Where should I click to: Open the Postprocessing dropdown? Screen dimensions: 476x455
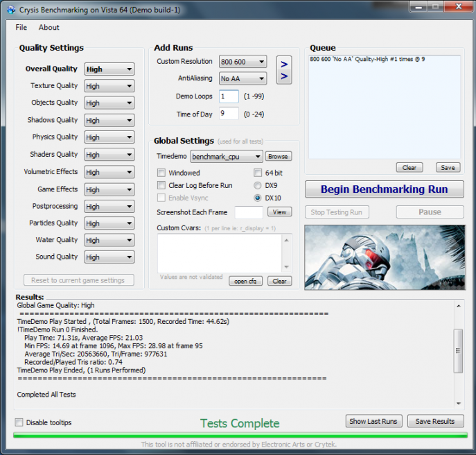(x=109, y=207)
